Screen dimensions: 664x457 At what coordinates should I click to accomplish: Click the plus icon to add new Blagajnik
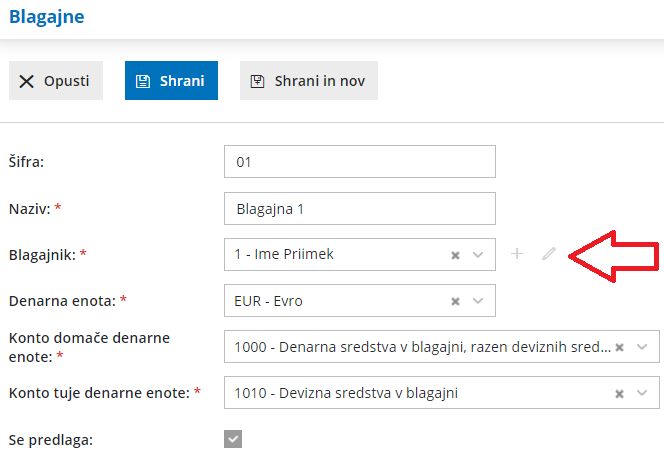pos(517,254)
